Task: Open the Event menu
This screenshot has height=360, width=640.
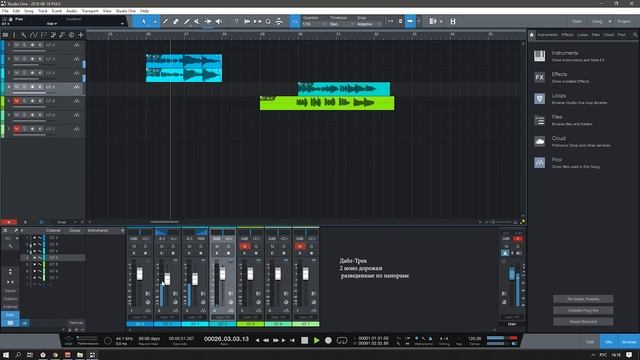Action: click(x=57, y=11)
